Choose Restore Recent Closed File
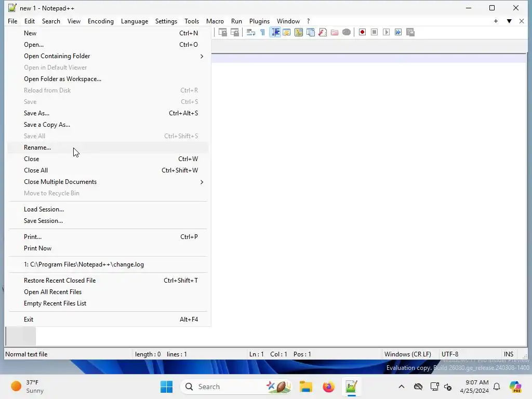Screen dimensions: 532x399 coord(108,281)
